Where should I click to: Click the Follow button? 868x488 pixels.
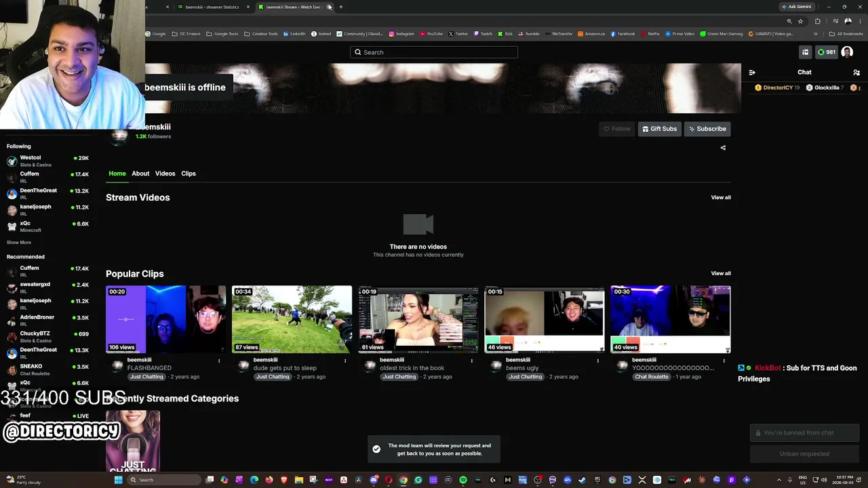click(617, 129)
